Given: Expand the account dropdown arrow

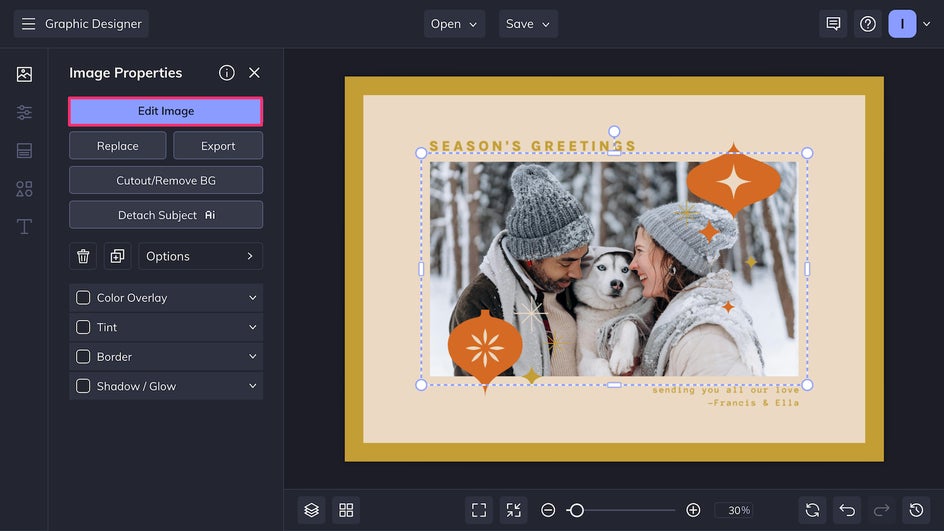Looking at the screenshot, I should point(927,24).
